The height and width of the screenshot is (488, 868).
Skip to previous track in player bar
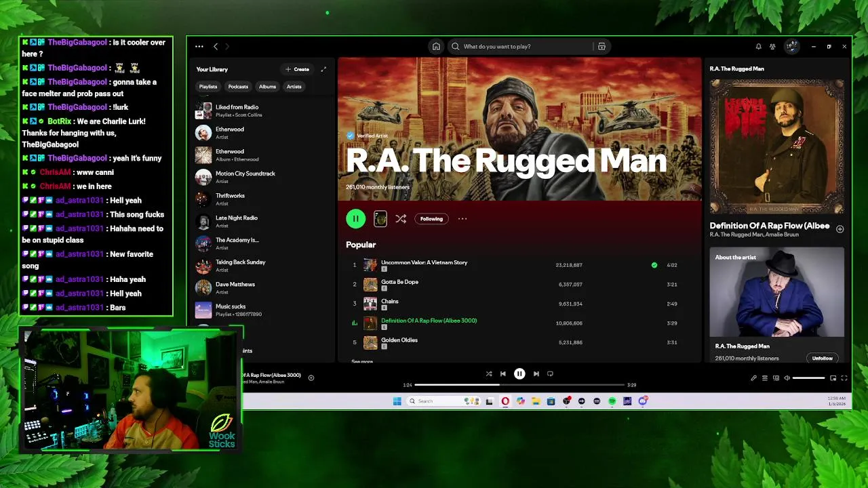point(503,373)
